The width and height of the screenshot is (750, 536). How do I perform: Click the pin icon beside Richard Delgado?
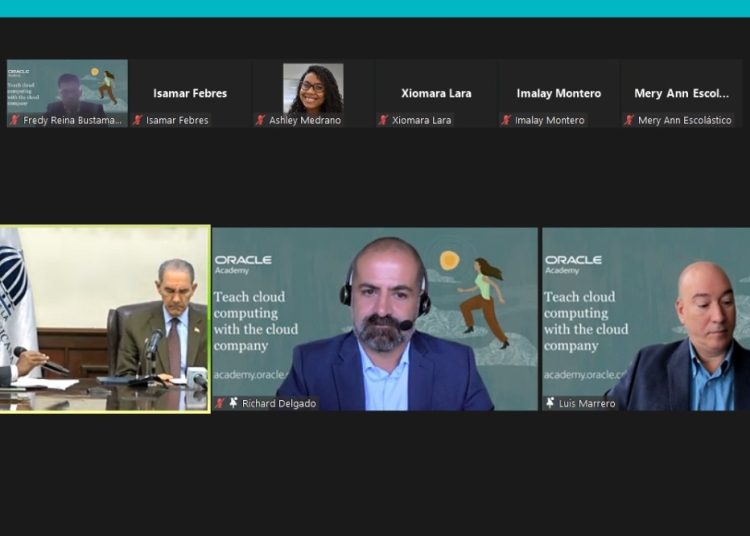tap(233, 403)
